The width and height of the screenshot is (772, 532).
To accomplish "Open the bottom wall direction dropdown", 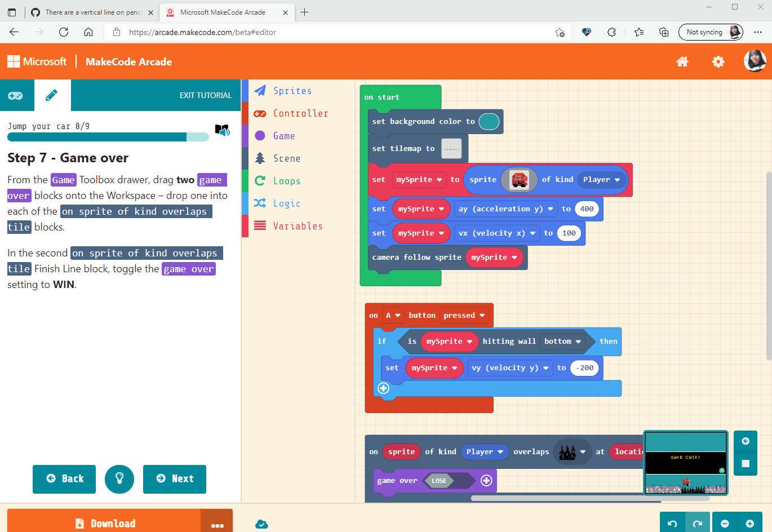I will [x=562, y=341].
